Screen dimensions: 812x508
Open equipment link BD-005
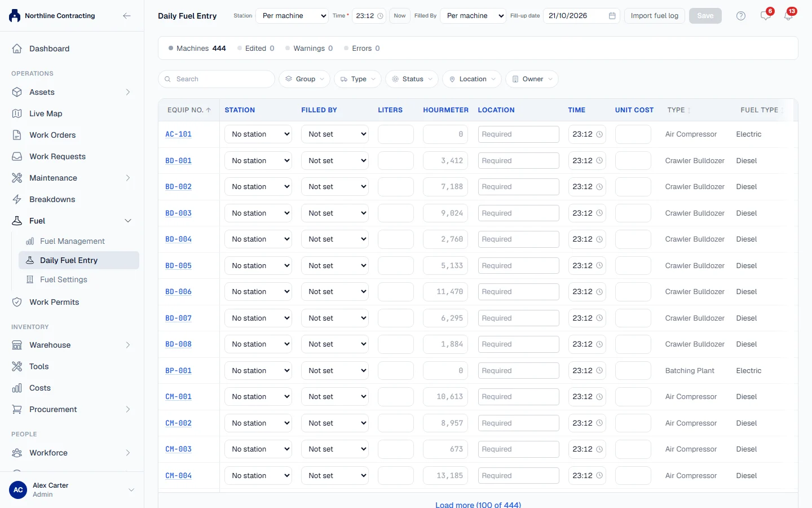click(178, 266)
